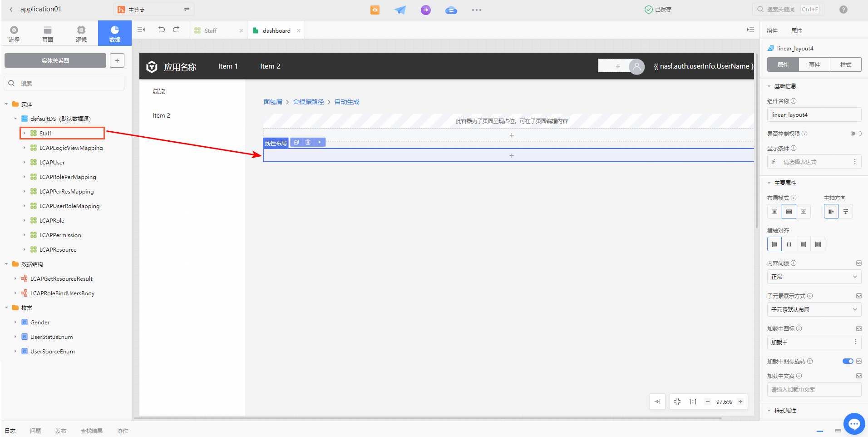Viewport: 868px width, 437px height.
Task: Click the purple arrow circle icon
Action: coord(425,10)
